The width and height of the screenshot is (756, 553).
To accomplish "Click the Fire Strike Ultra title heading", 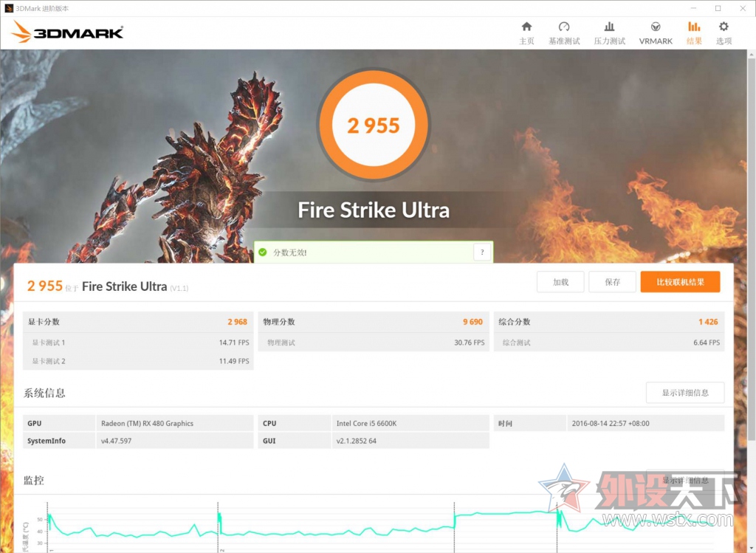I will (373, 210).
